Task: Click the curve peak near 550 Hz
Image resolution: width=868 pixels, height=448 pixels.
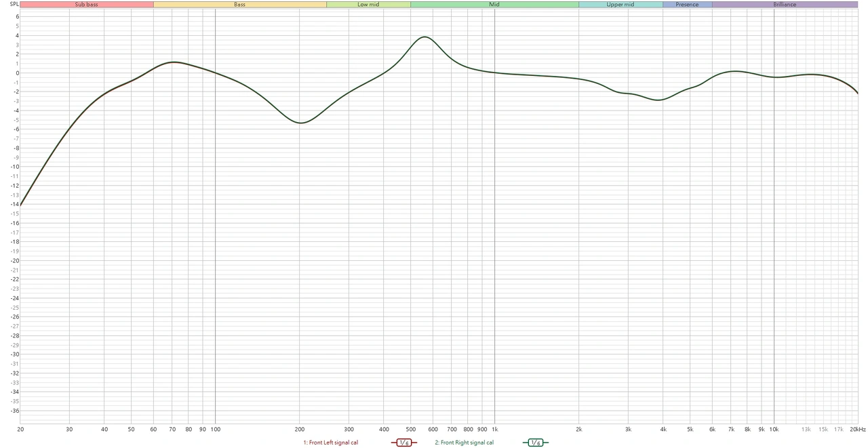Action: (x=425, y=37)
